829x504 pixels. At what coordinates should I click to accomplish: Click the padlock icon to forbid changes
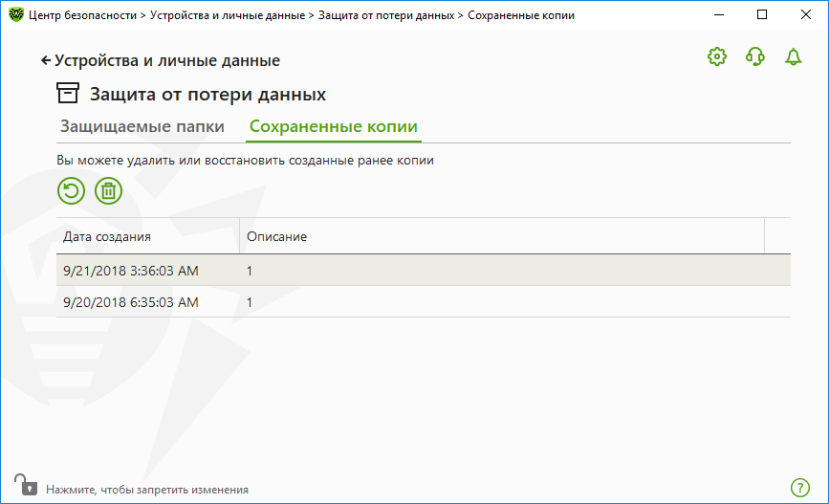[x=26, y=485]
